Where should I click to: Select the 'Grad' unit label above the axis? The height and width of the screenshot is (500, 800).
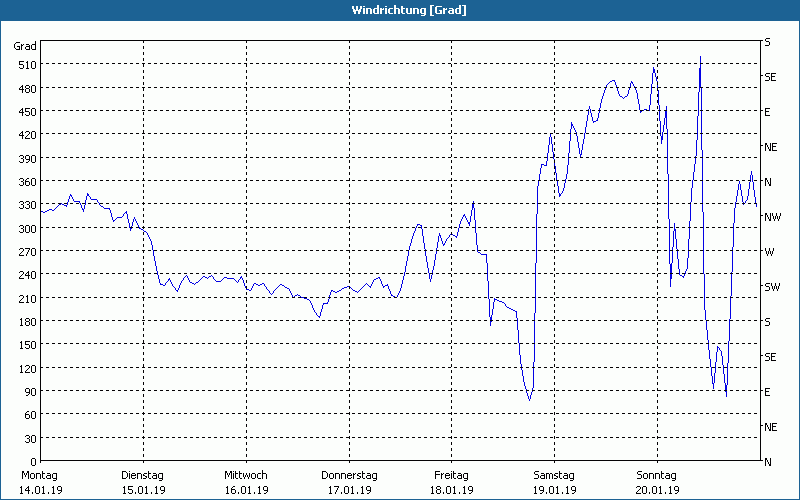25,46
